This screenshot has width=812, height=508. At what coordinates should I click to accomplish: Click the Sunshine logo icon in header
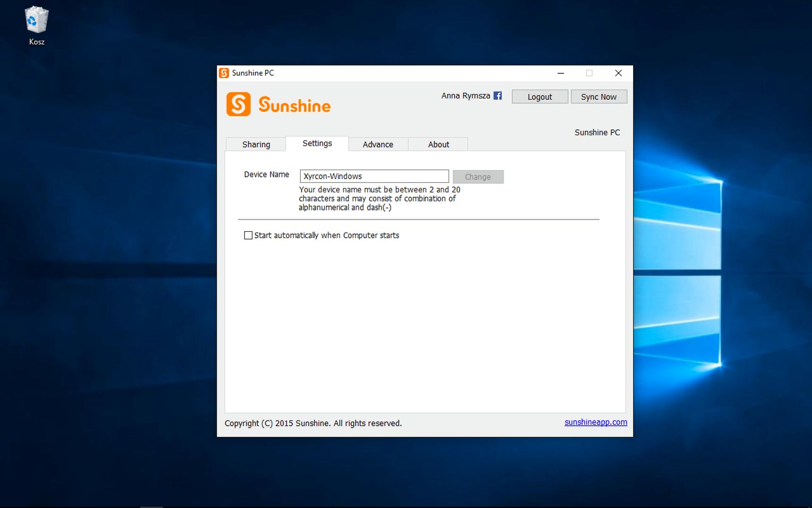coord(238,104)
